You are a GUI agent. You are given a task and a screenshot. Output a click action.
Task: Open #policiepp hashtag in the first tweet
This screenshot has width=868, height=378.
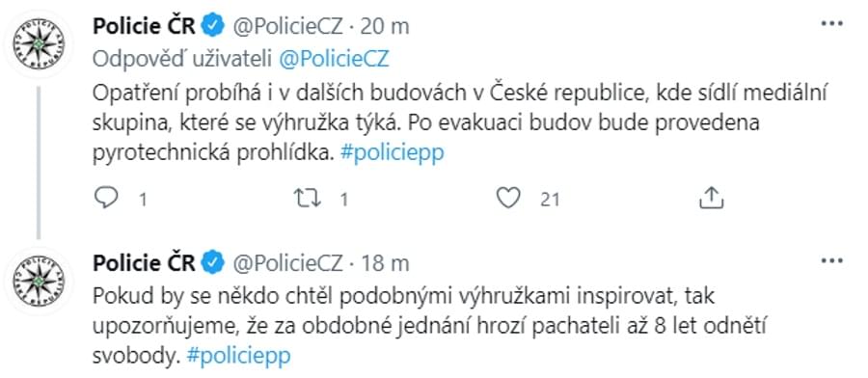[393, 154]
